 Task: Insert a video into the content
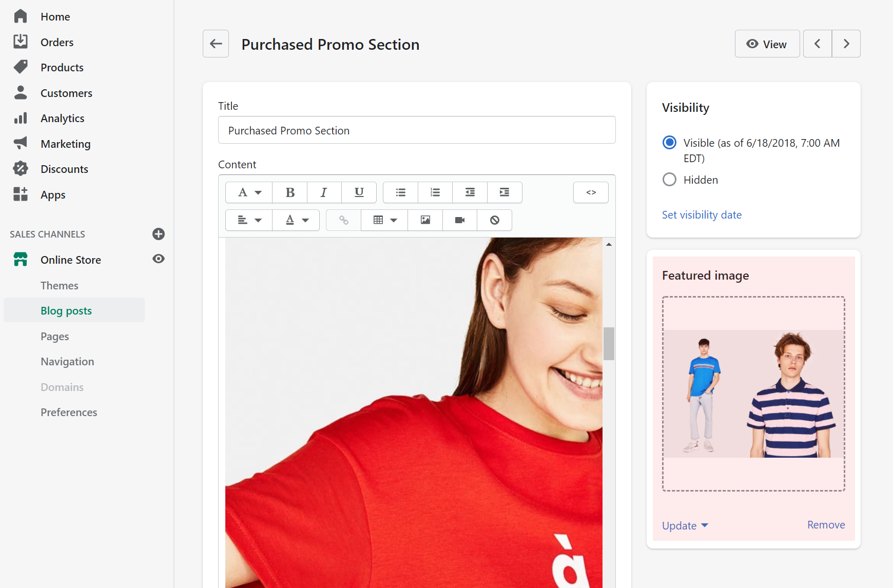coord(460,220)
